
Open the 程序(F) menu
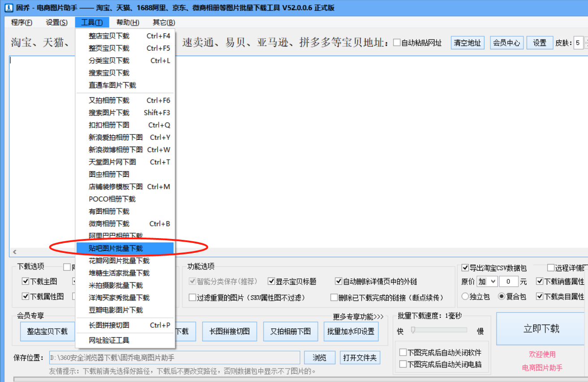(x=22, y=22)
